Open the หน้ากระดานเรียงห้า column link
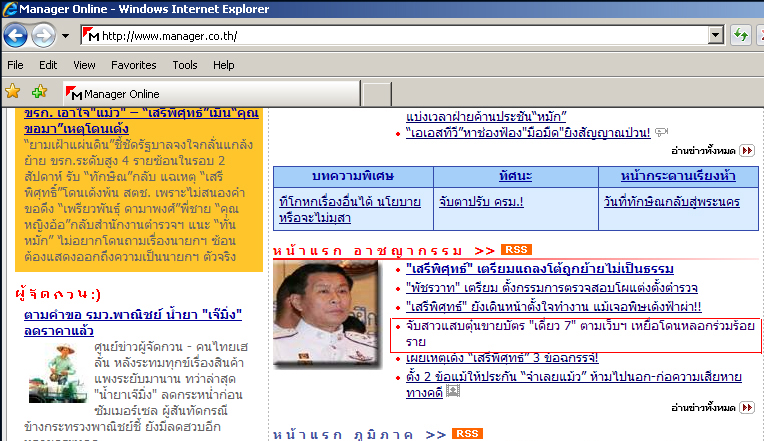764x441 pixels. (x=678, y=176)
